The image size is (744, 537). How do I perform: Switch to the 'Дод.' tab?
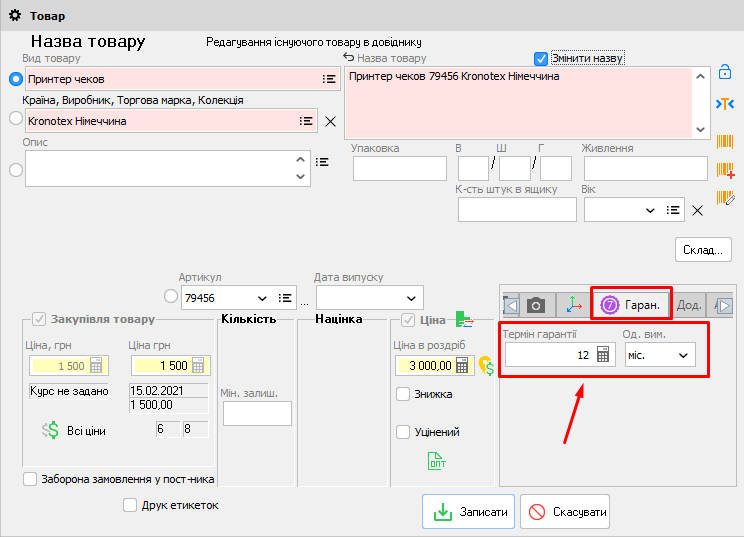[x=689, y=305]
